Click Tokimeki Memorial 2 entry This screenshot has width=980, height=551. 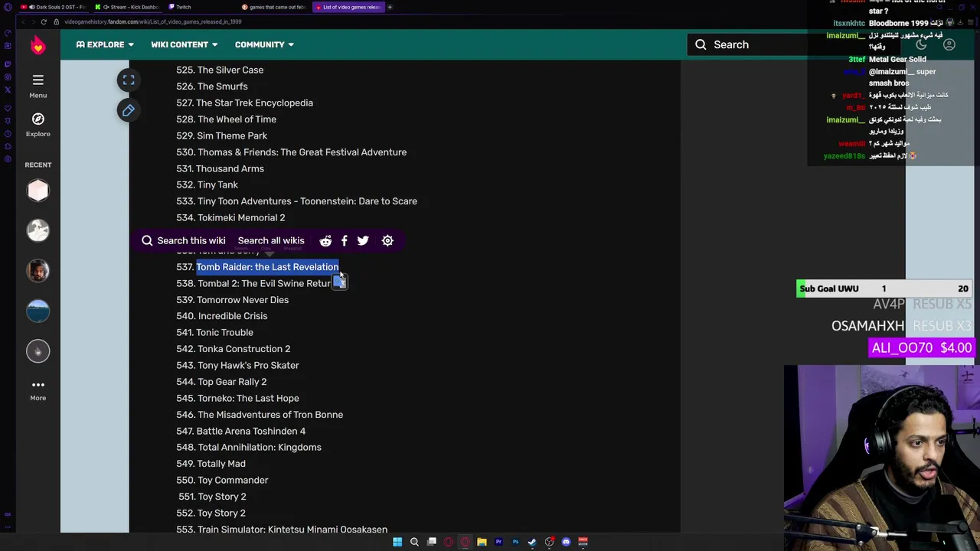[241, 217]
